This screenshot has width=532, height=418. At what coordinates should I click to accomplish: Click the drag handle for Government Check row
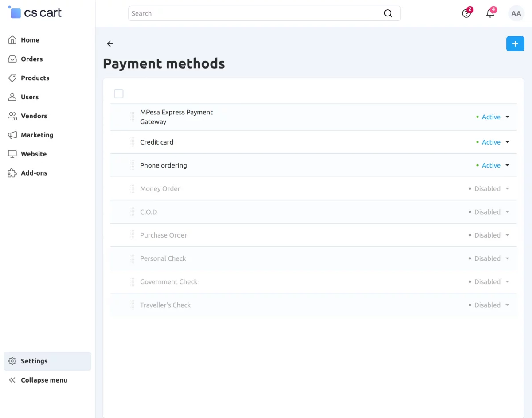pyautogui.click(x=132, y=282)
